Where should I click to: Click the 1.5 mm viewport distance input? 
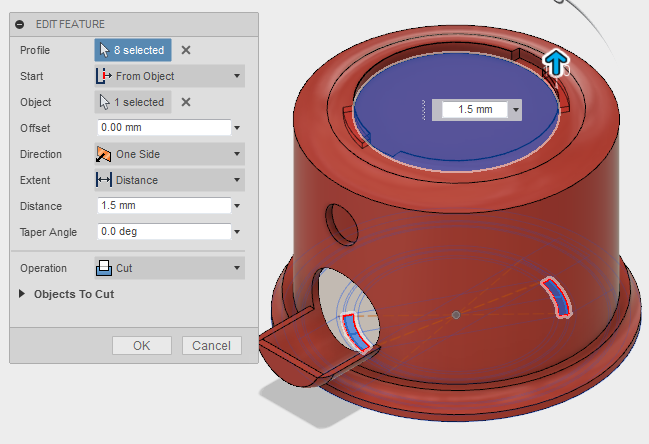pos(474,110)
